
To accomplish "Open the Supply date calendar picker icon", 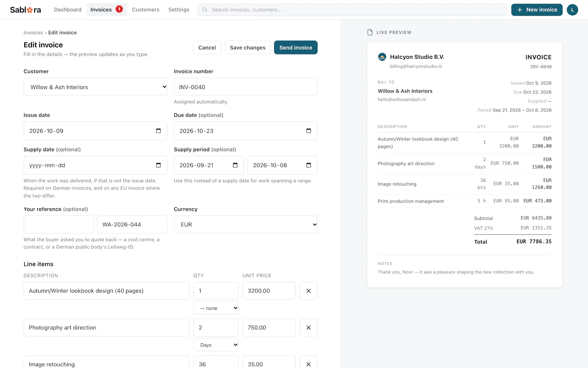I will coord(158,165).
